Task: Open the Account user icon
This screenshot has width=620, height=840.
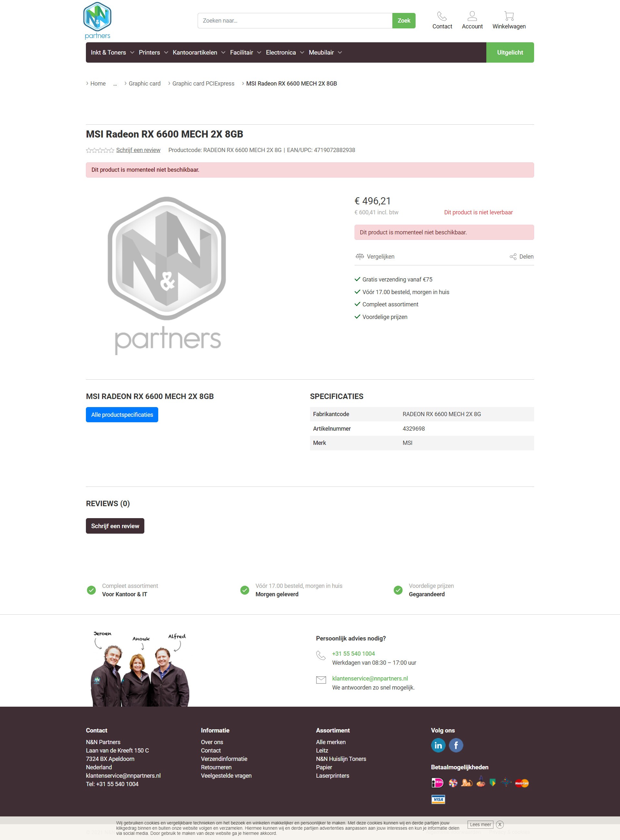Action: click(472, 16)
